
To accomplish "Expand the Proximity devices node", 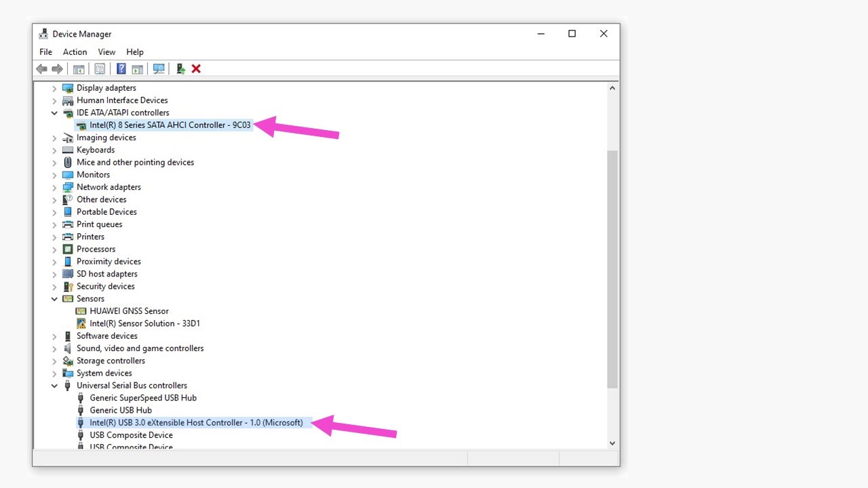I will pyautogui.click(x=55, y=262).
